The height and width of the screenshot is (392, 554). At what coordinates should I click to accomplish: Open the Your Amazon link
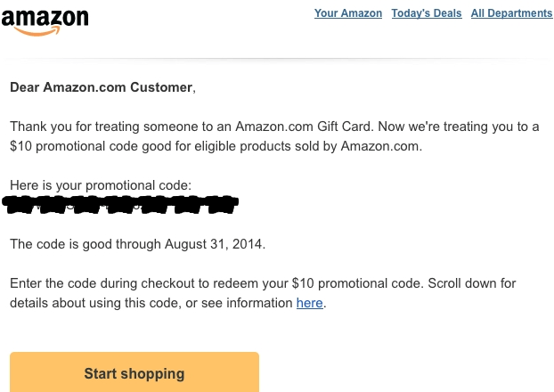(348, 13)
